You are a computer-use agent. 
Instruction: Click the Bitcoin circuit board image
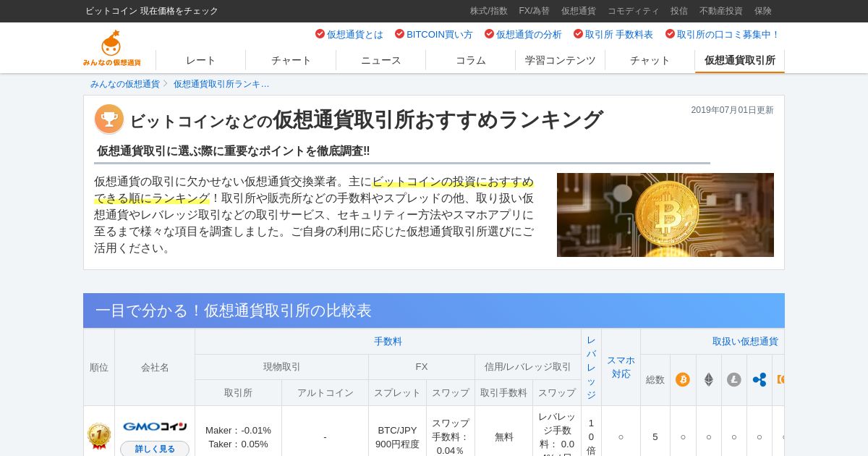[x=665, y=215]
